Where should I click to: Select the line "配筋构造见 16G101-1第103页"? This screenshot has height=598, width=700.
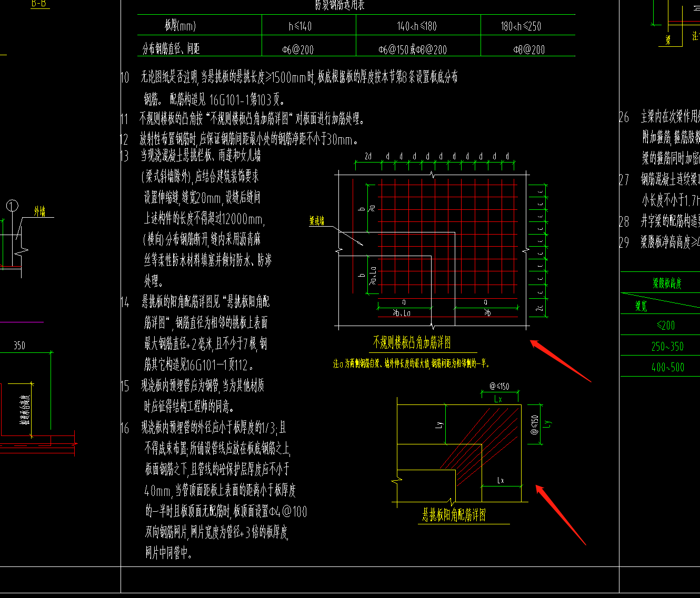click(x=227, y=99)
